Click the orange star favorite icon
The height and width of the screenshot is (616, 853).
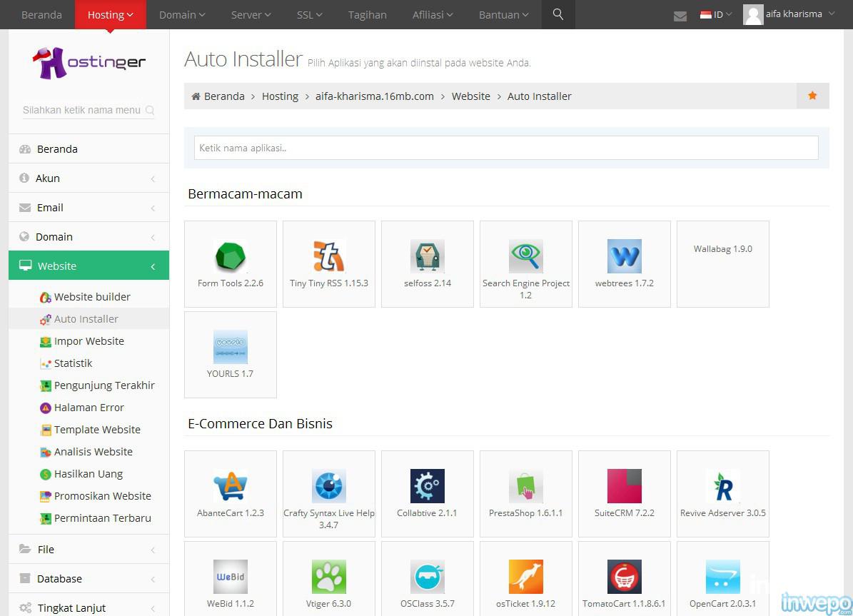(812, 96)
